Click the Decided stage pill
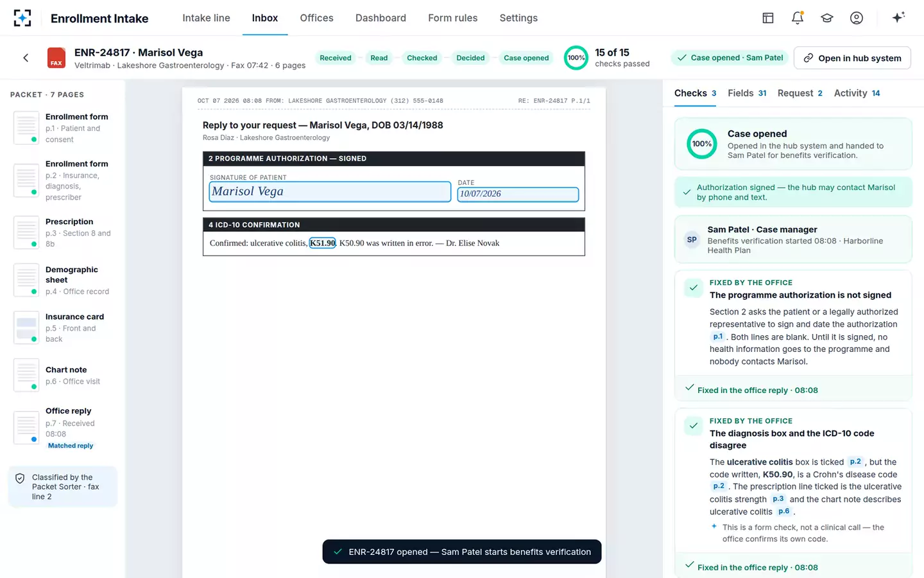The image size is (924, 578). pos(470,58)
